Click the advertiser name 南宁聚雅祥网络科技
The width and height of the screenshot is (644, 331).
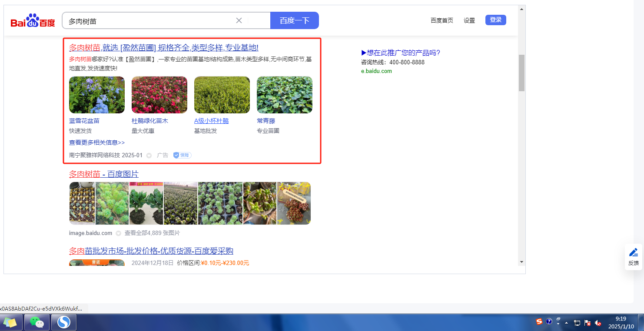[94, 155]
